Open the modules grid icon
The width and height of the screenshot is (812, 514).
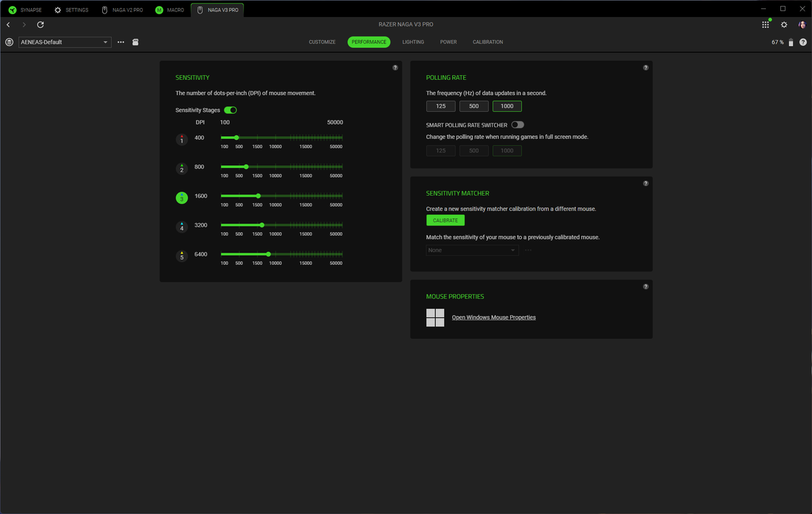[x=765, y=24]
